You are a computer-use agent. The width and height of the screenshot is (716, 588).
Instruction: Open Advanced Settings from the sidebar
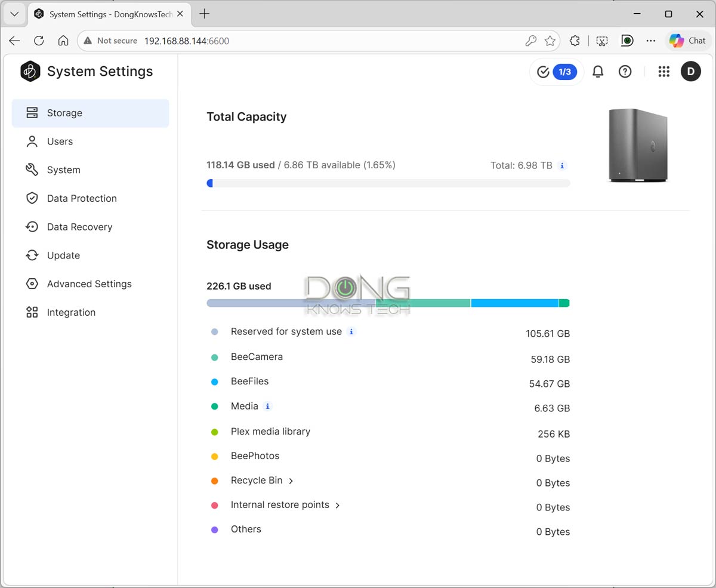pyautogui.click(x=89, y=284)
